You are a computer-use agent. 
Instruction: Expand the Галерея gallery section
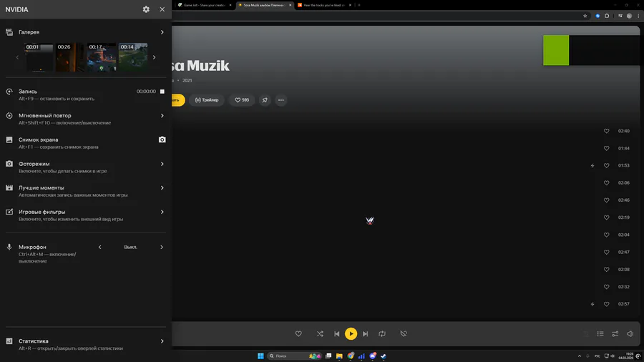[x=162, y=32]
